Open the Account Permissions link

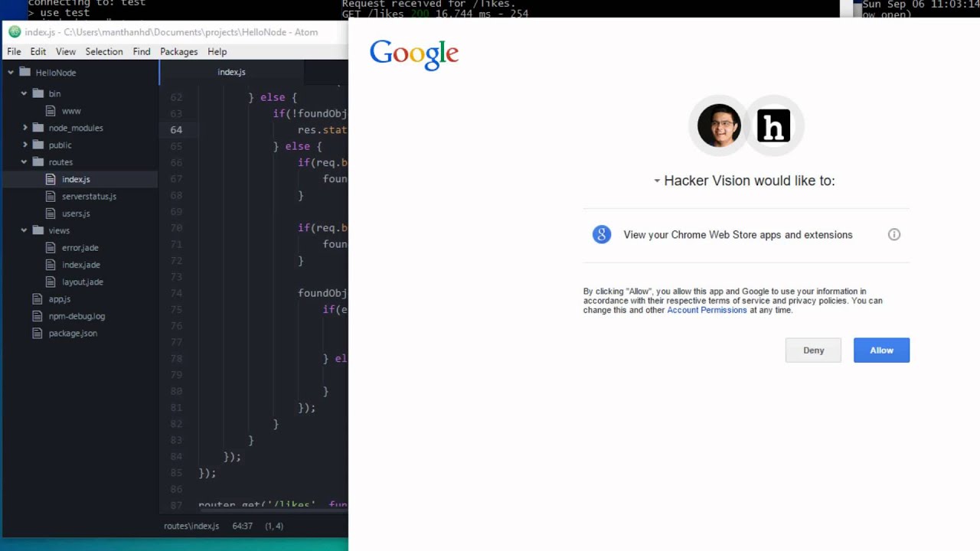coord(707,310)
